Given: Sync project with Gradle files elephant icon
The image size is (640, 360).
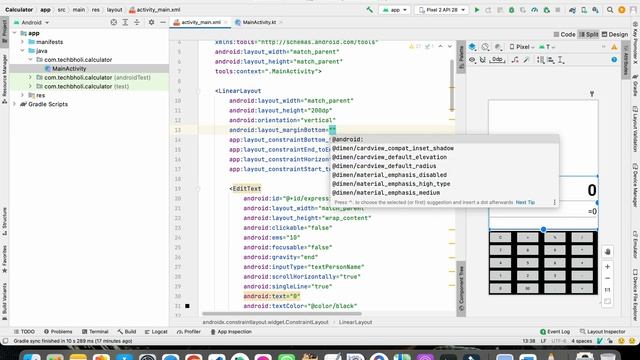Looking at the screenshot, I should tap(572, 10).
